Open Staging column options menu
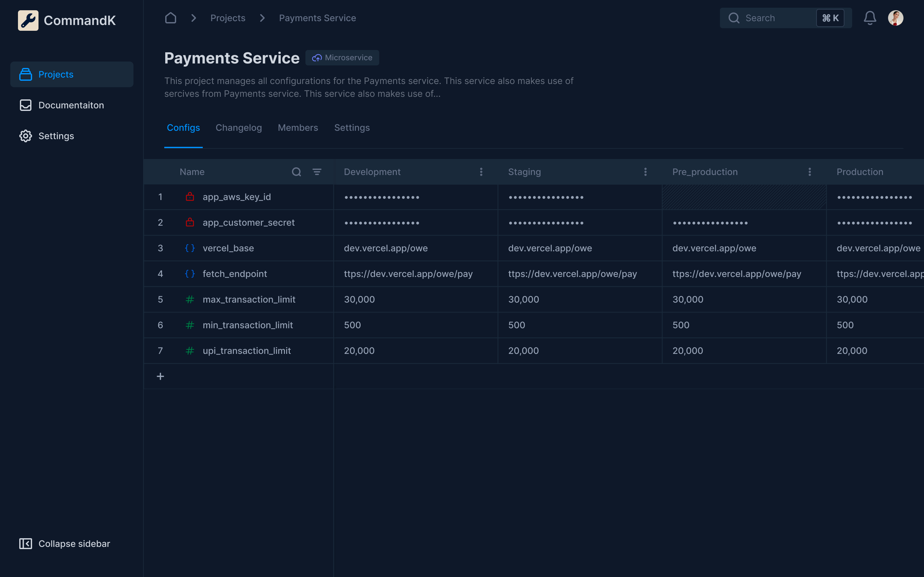This screenshot has width=924, height=577. 645,172
